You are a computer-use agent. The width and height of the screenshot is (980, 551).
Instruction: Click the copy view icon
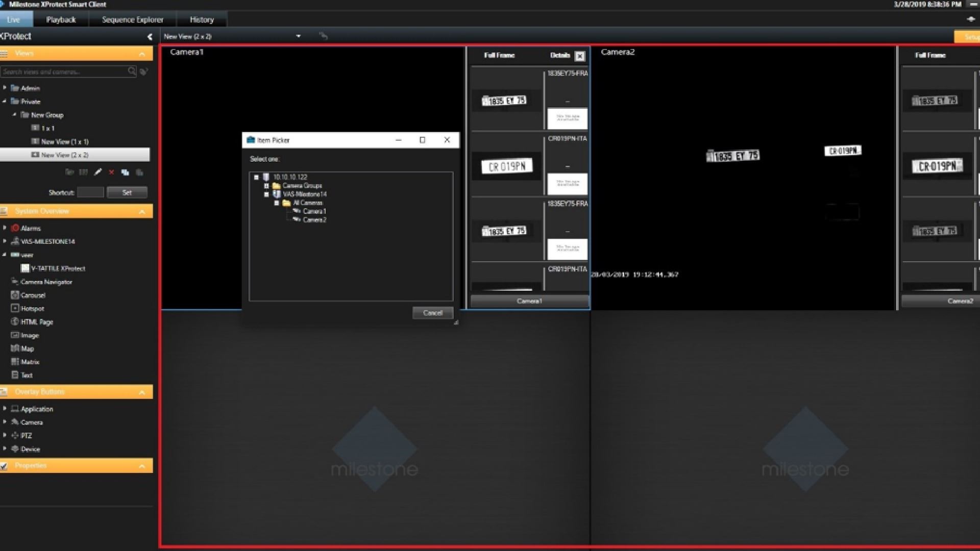click(125, 172)
